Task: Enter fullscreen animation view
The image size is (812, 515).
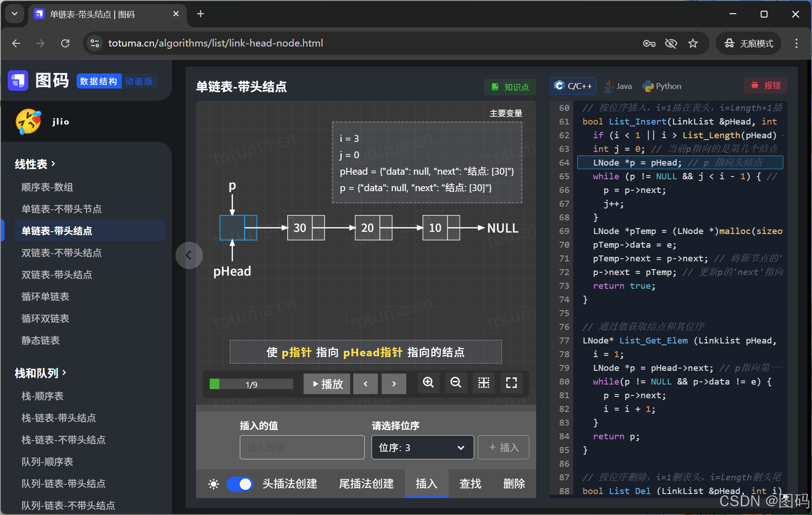Action: [512, 383]
